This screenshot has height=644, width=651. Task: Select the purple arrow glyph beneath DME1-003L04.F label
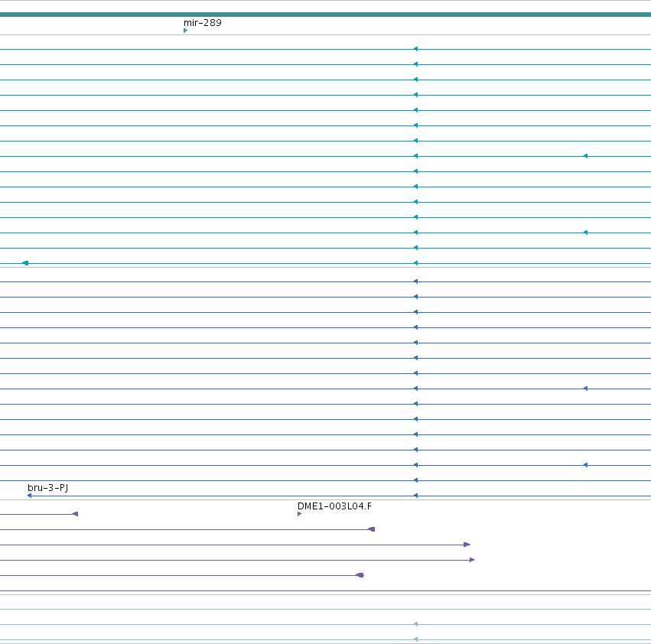pyautogui.click(x=300, y=514)
